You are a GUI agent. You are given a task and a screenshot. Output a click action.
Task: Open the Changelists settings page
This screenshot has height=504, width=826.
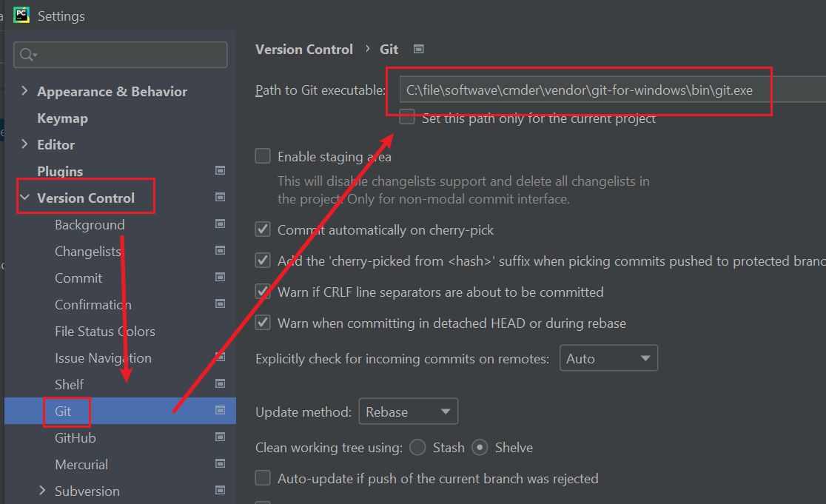[x=88, y=251]
